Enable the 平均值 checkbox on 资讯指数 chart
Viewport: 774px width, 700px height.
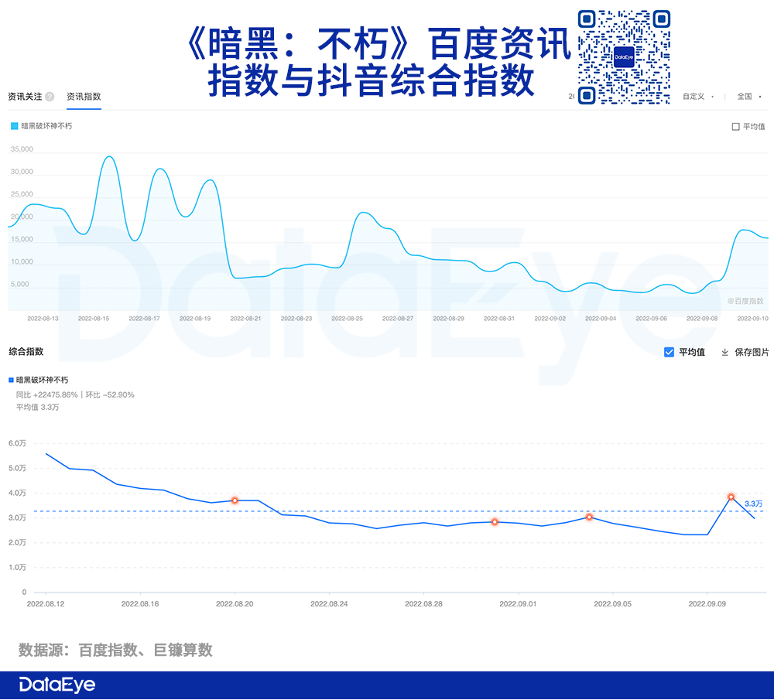click(x=735, y=127)
